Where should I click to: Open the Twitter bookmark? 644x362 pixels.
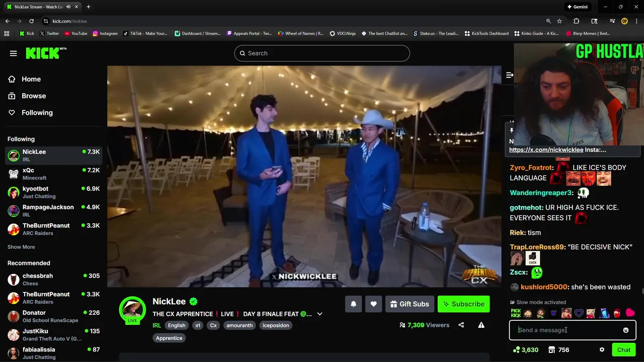tap(49, 34)
